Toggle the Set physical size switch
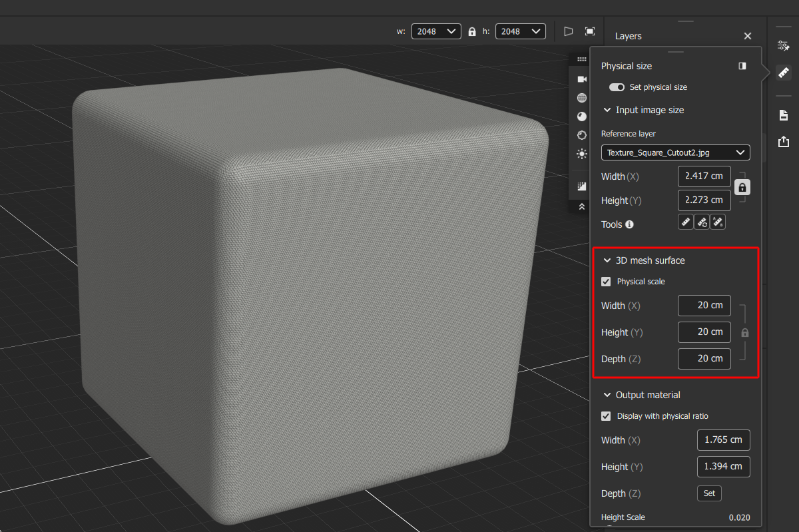799x532 pixels. [x=617, y=87]
